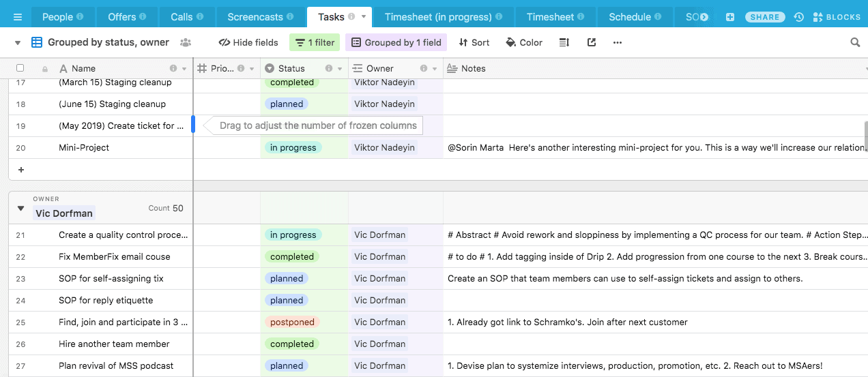Add a new row with the plus
This screenshot has height=377, width=868.
20,170
